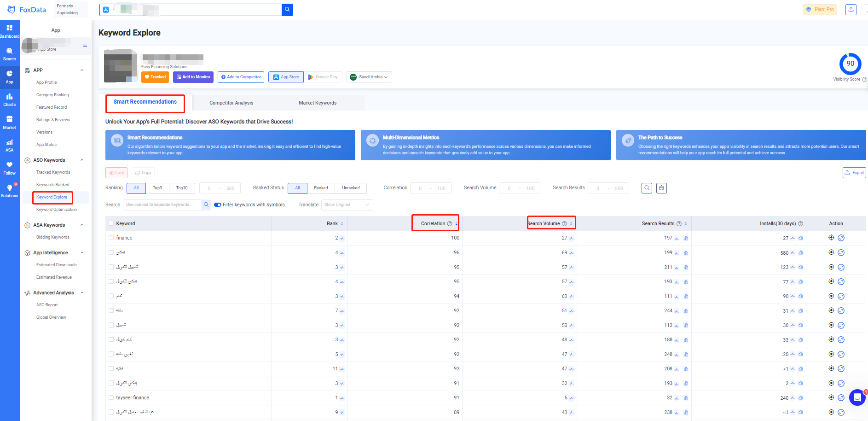Click the FoxData logo
Viewport: 868px width, 421px height.
[27, 10]
